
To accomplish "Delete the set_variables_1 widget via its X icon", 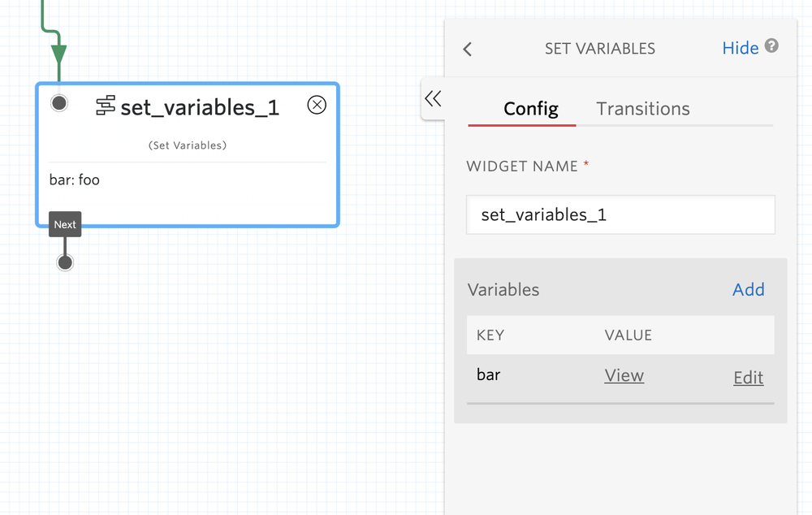I will (x=317, y=105).
